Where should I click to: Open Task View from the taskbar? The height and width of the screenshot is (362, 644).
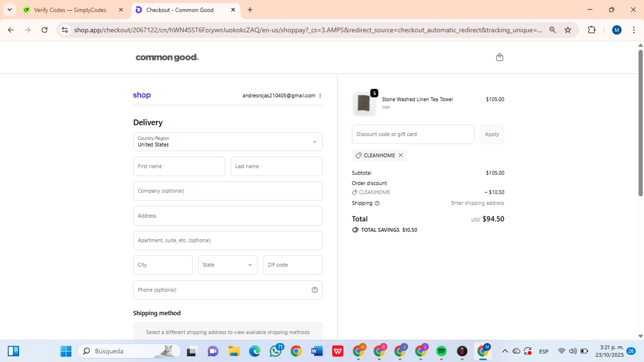192,351
